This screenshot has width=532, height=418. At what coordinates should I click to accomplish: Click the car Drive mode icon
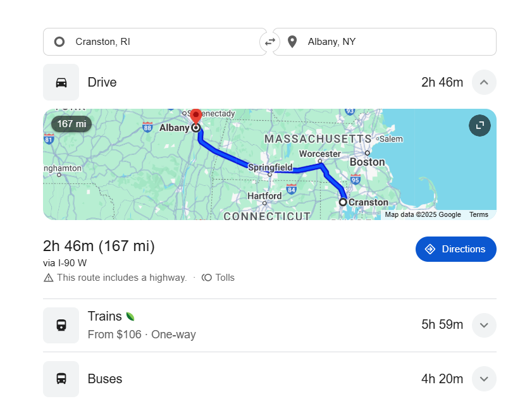61,82
